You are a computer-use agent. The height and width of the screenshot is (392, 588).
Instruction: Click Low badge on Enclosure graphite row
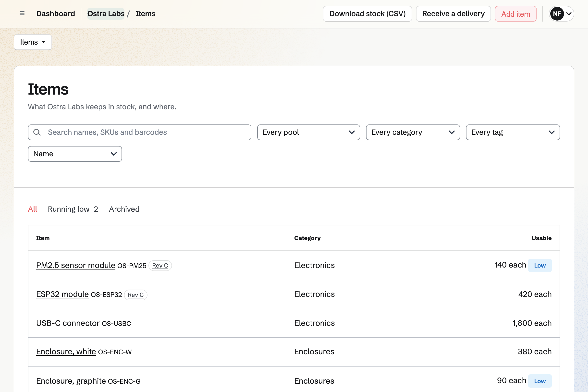pos(540,381)
